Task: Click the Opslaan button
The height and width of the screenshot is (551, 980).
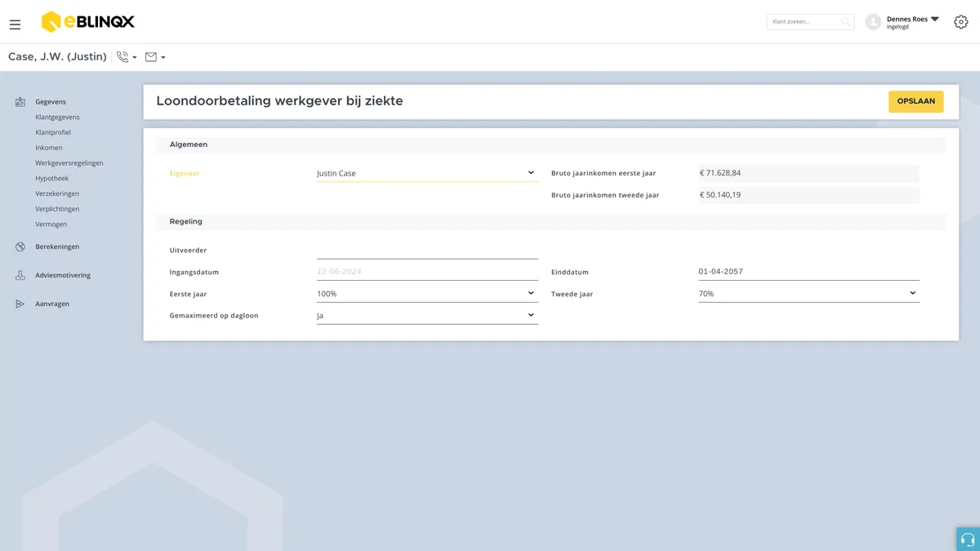Action: pos(916,101)
